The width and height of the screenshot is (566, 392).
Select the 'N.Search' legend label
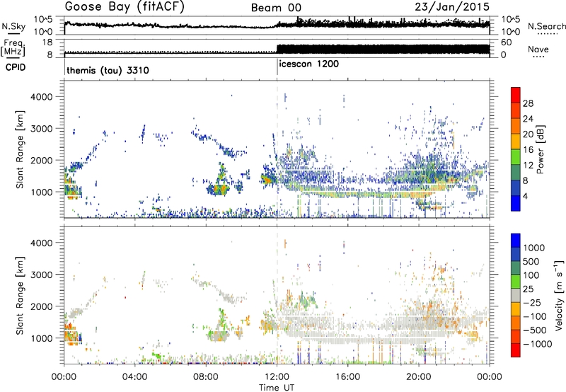[546, 26]
